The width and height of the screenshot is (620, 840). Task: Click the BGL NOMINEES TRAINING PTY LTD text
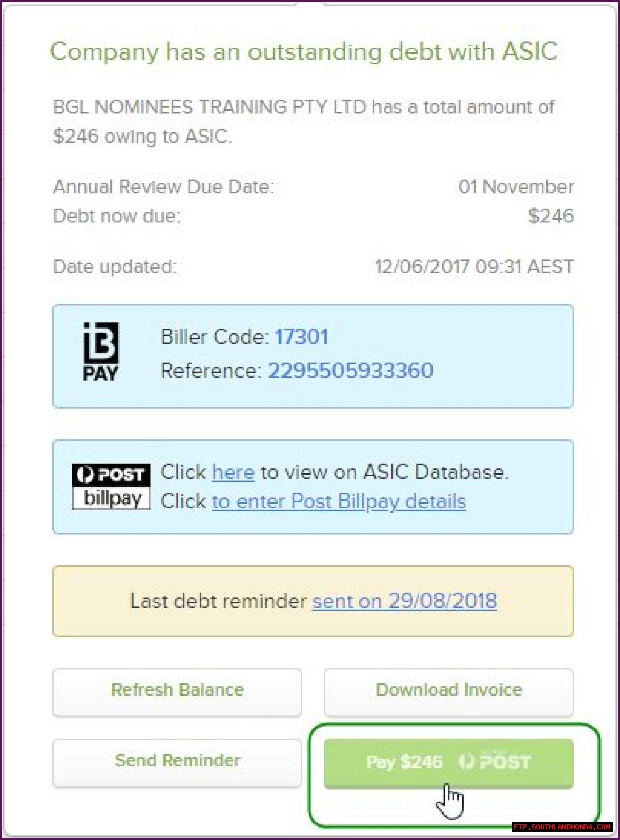(x=209, y=107)
